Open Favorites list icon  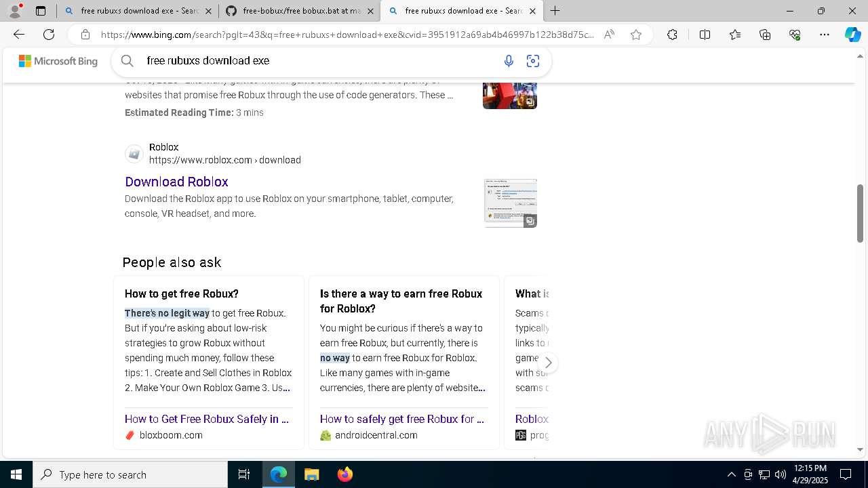[735, 35]
